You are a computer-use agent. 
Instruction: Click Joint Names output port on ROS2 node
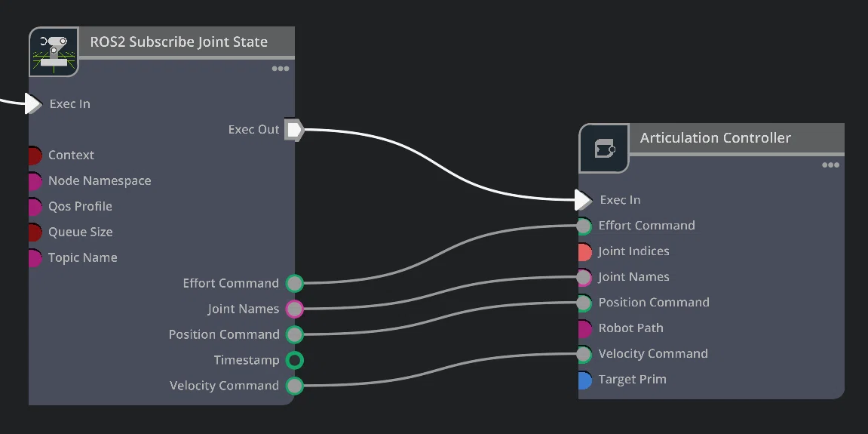coord(295,309)
